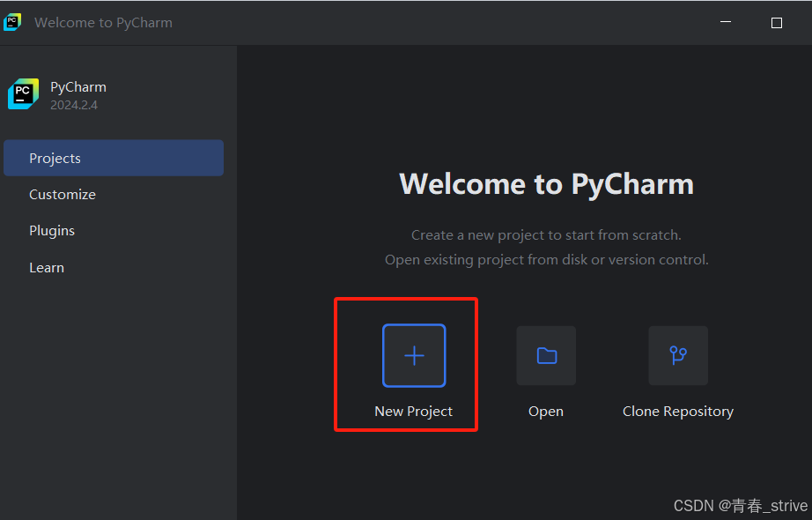
Task: Click the PyCharm icon in the title bar
Action: (12, 22)
